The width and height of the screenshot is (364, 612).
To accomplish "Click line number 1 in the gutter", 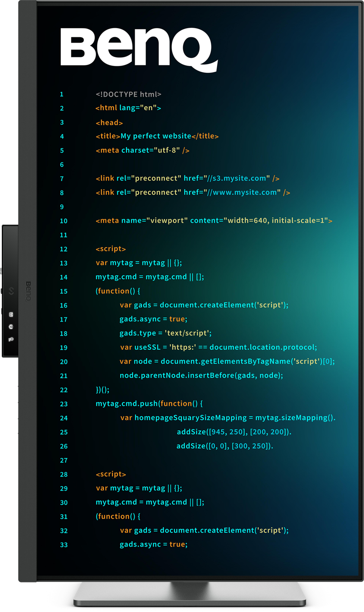I will 62,94.
